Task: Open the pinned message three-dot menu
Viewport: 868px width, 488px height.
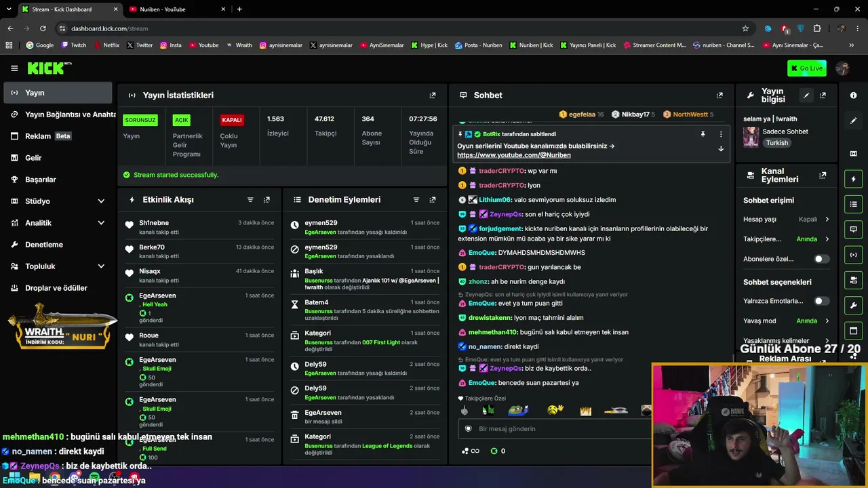Action: [x=721, y=134]
